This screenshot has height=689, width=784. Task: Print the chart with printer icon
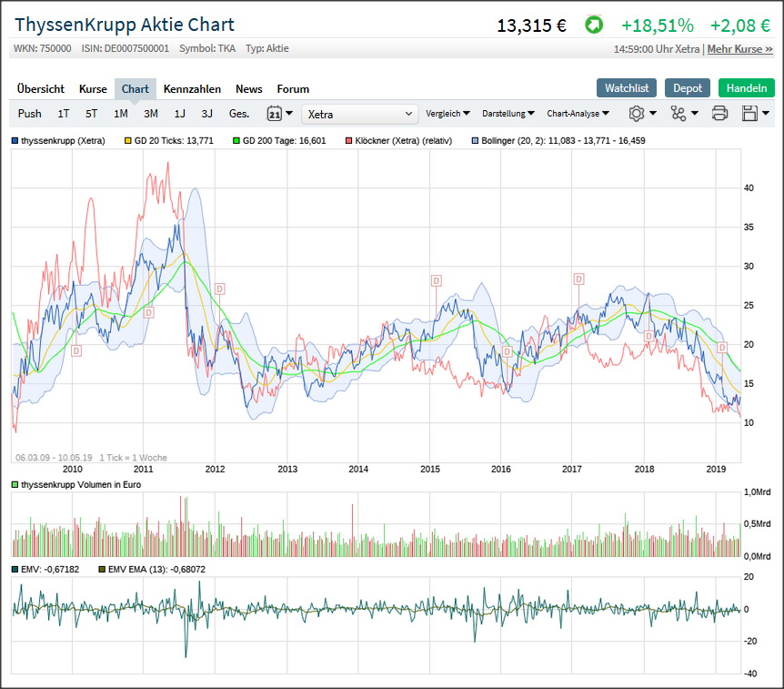pyautogui.click(x=719, y=114)
